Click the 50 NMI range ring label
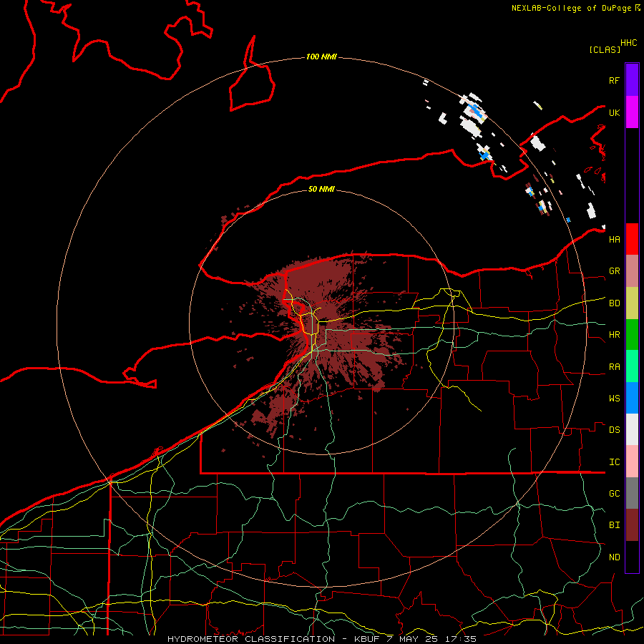644x644 pixels. [x=321, y=189]
